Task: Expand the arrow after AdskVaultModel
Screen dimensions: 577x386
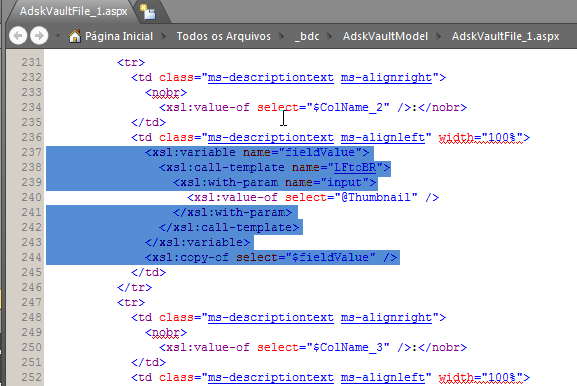Action: [x=439, y=36]
